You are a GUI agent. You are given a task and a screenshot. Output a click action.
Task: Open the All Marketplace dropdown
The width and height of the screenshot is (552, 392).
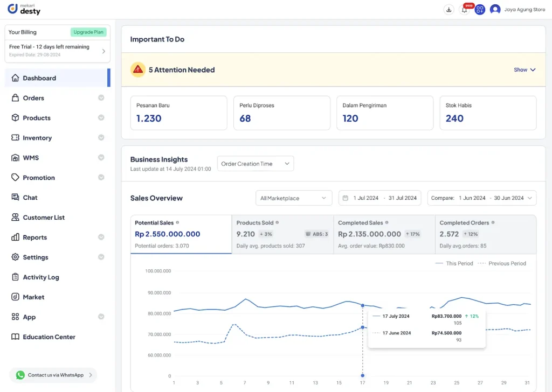pyautogui.click(x=293, y=198)
